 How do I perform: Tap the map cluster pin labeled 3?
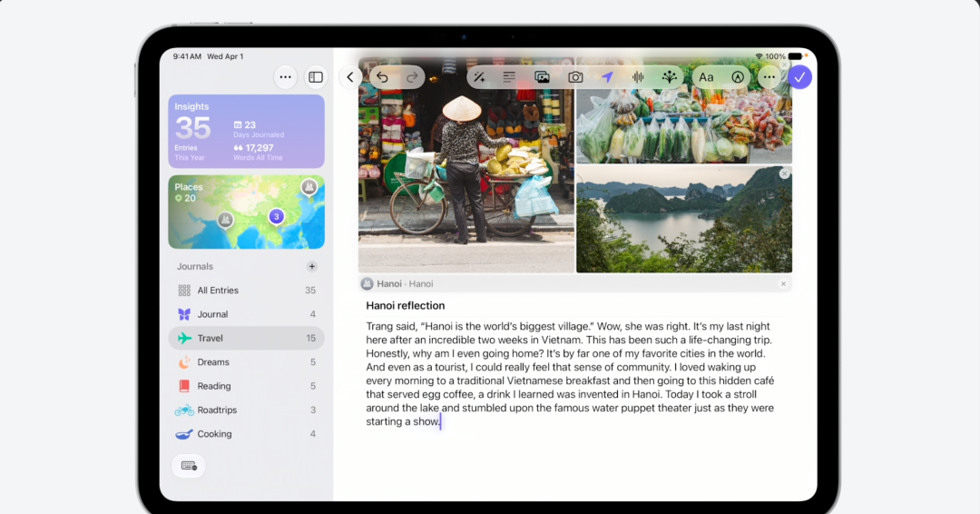(276, 216)
